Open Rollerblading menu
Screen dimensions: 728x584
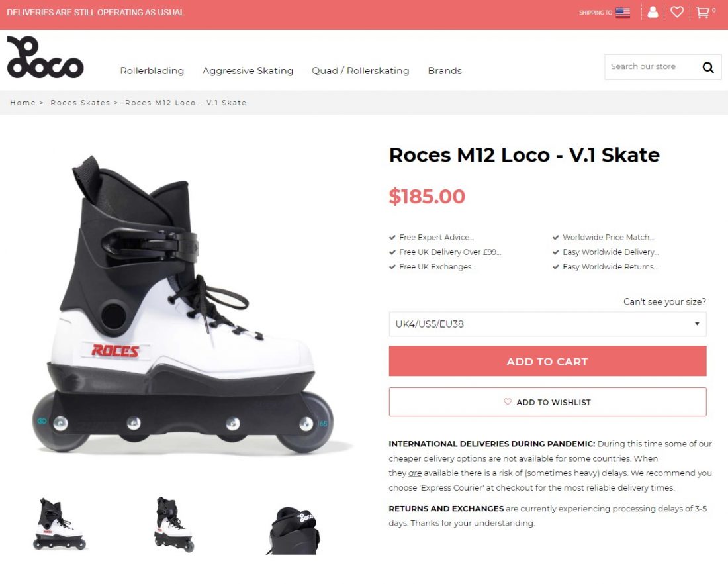pos(152,71)
